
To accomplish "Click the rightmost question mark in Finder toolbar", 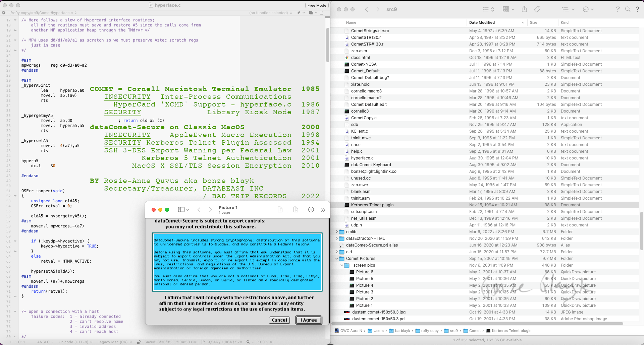I will pyautogui.click(x=637, y=9).
